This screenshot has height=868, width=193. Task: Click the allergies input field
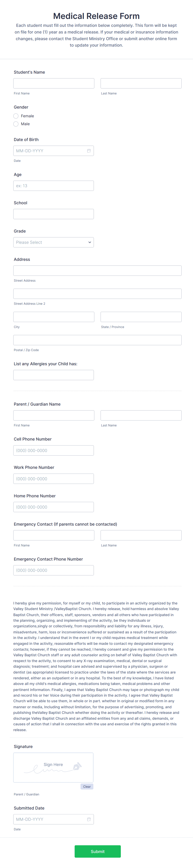[54, 375]
